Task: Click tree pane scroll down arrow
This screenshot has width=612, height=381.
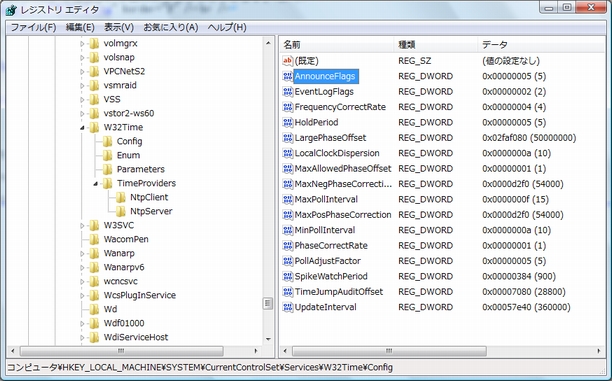Action: tap(268, 339)
